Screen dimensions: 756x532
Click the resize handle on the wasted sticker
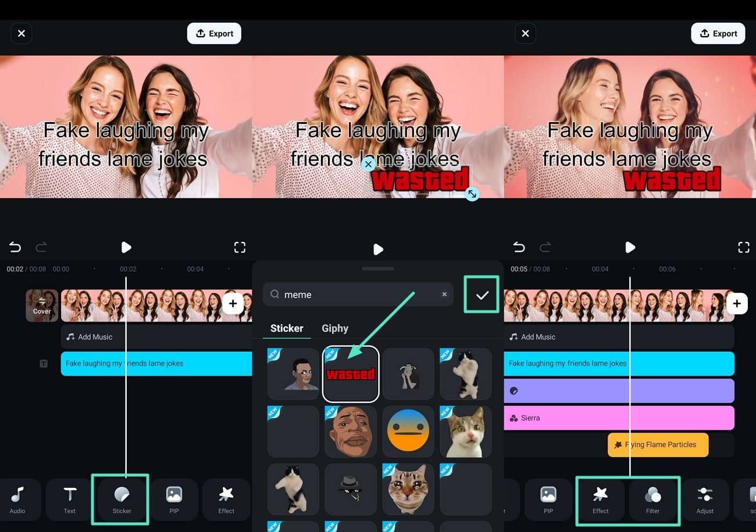coord(472,194)
